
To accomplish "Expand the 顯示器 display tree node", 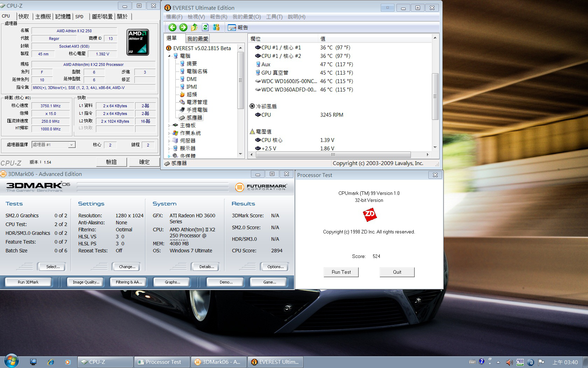I will tap(169, 149).
